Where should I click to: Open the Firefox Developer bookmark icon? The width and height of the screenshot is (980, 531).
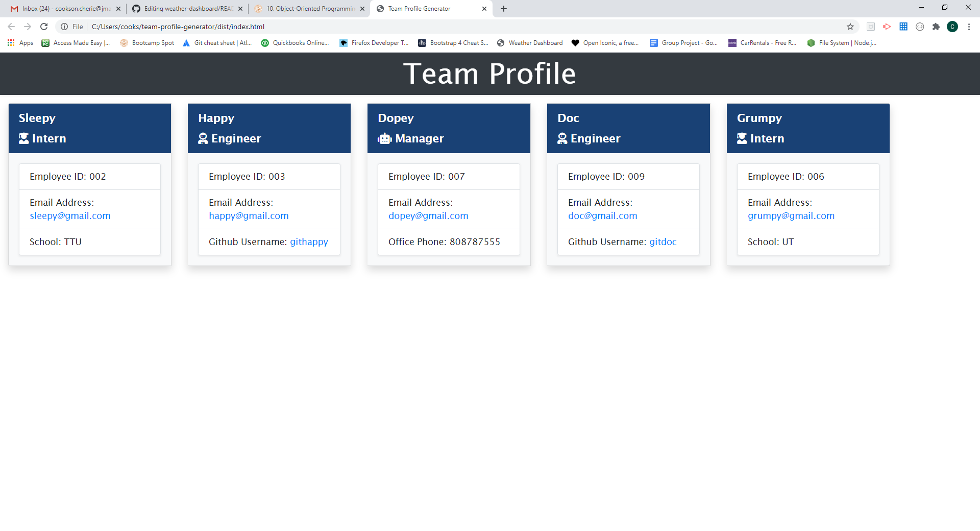point(342,43)
